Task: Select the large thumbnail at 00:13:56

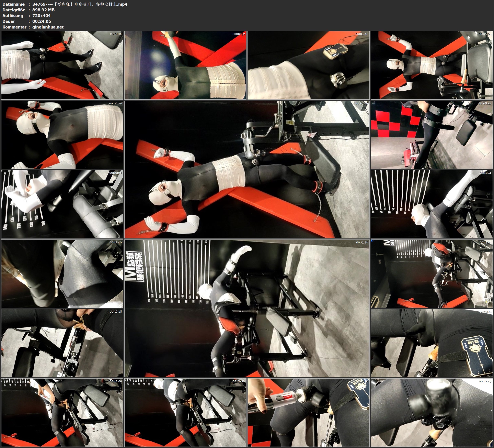Action: tap(247, 308)
